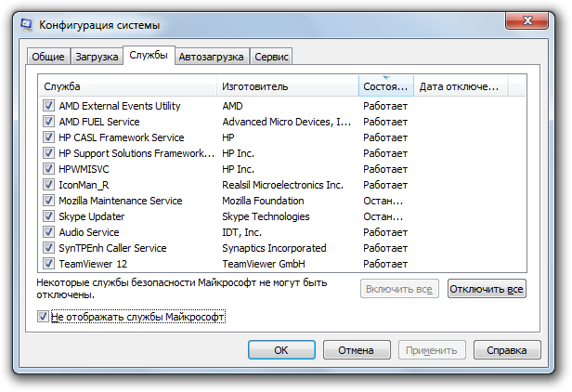Click the Отключить все button

click(x=487, y=289)
